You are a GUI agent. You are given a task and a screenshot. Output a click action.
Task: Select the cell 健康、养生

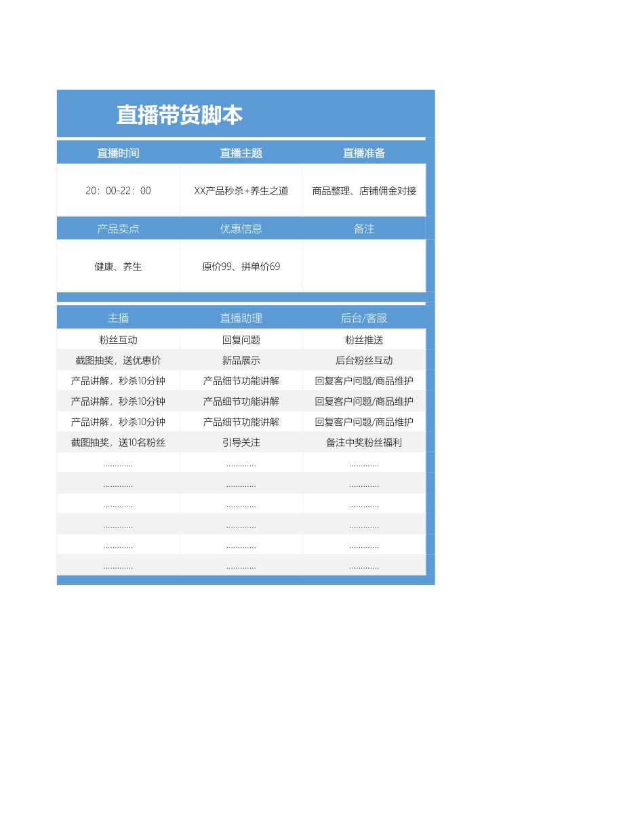pos(118,266)
